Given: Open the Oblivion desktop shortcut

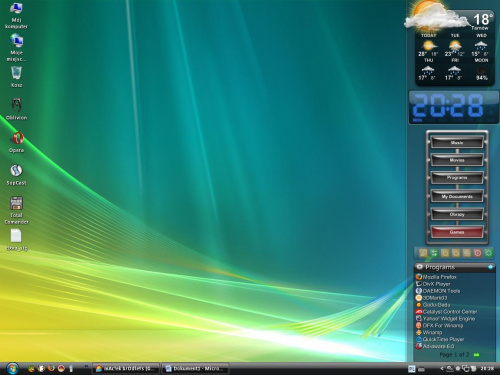Looking at the screenshot, I should 16,108.
